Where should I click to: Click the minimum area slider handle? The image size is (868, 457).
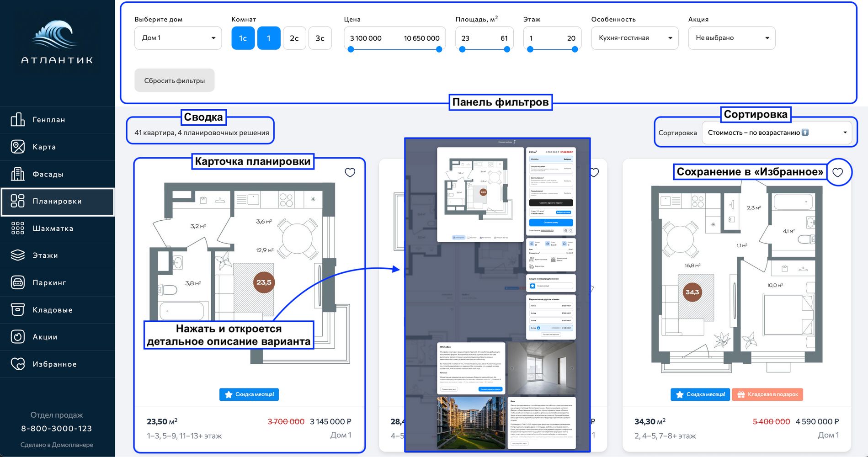click(x=462, y=49)
